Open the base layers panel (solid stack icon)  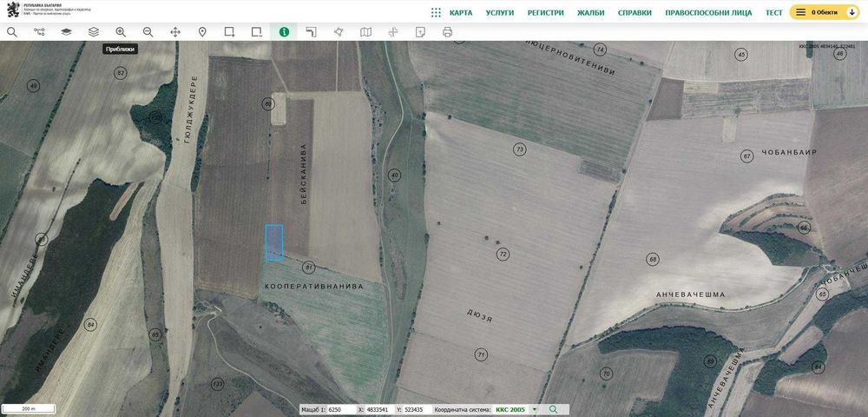point(67,32)
